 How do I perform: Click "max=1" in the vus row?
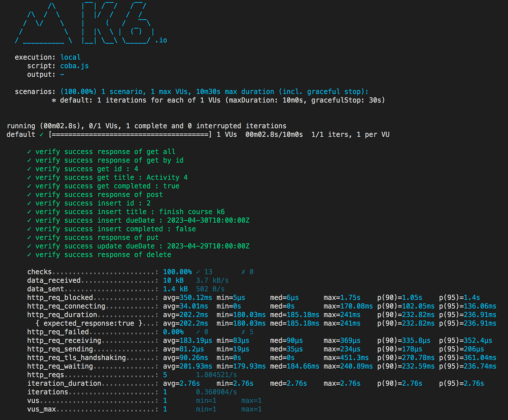pos(252,401)
